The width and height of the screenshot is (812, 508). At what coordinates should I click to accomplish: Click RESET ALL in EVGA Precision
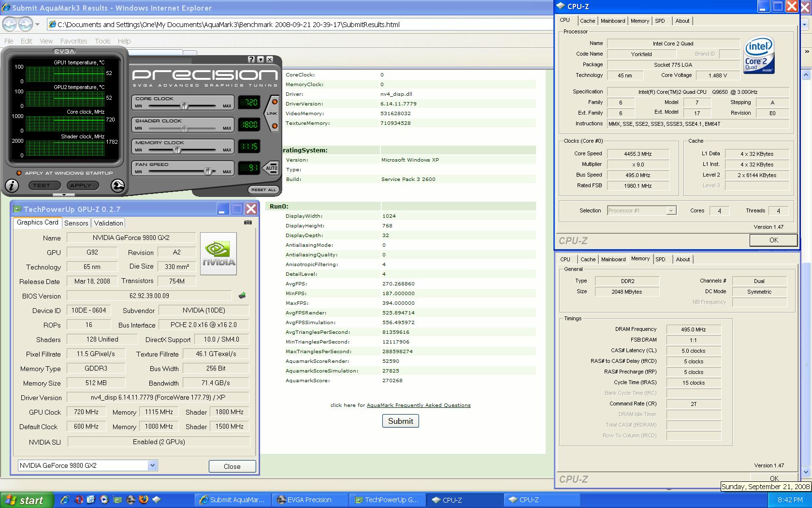[263, 190]
